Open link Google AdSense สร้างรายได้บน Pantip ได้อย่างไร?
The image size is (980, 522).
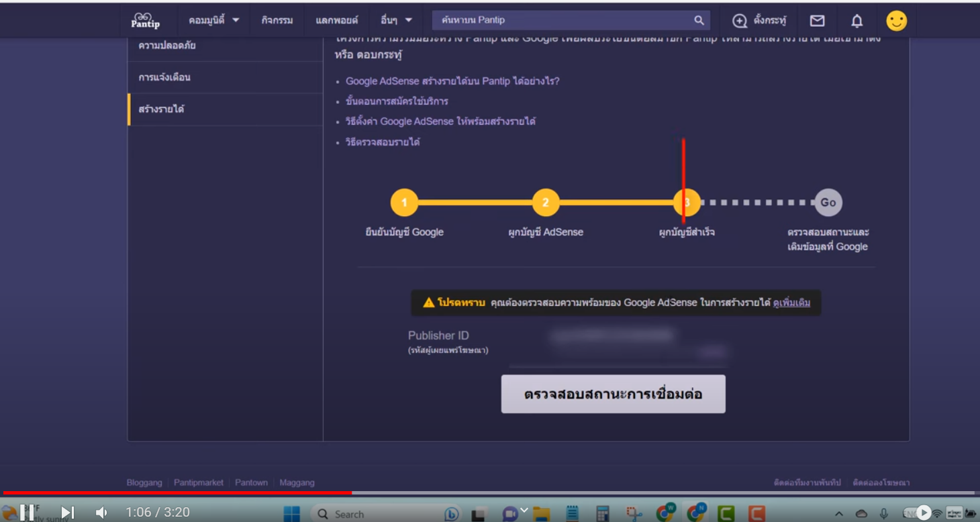click(452, 81)
